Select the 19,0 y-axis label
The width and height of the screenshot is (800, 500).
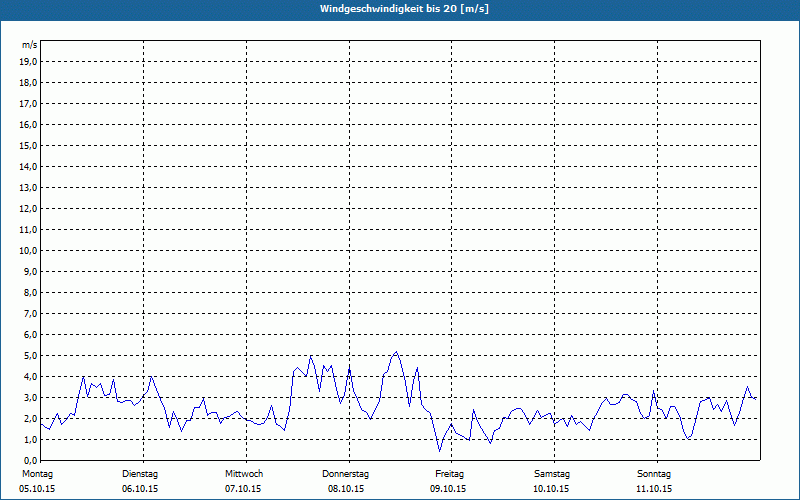pyautogui.click(x=28, y=62)
